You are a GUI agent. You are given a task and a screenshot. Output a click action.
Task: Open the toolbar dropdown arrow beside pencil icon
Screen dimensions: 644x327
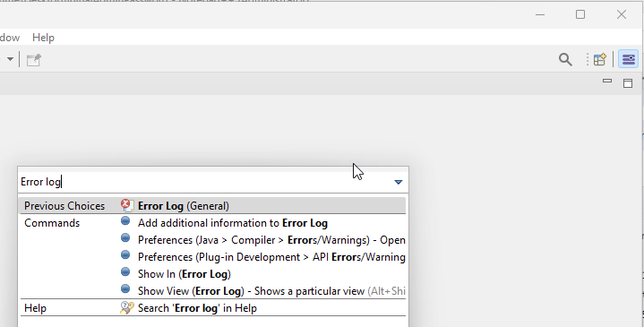[x=10, y=59]
